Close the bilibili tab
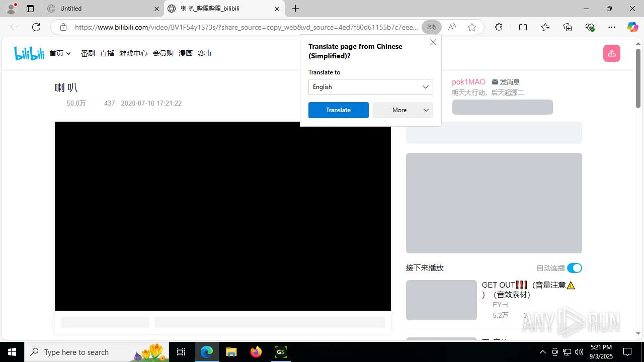 pos(277,9)
